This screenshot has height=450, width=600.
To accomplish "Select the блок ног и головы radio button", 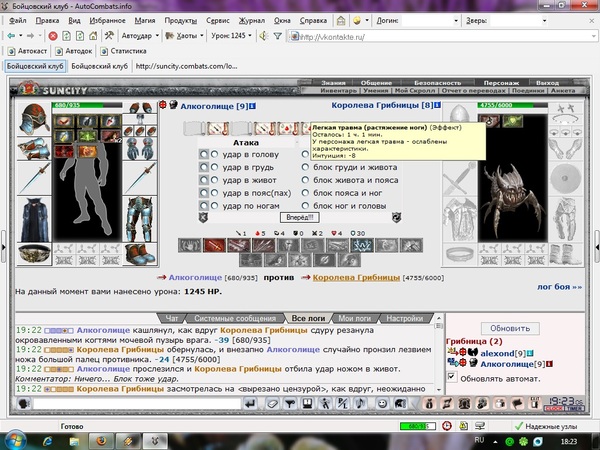I will pos(305,206).
